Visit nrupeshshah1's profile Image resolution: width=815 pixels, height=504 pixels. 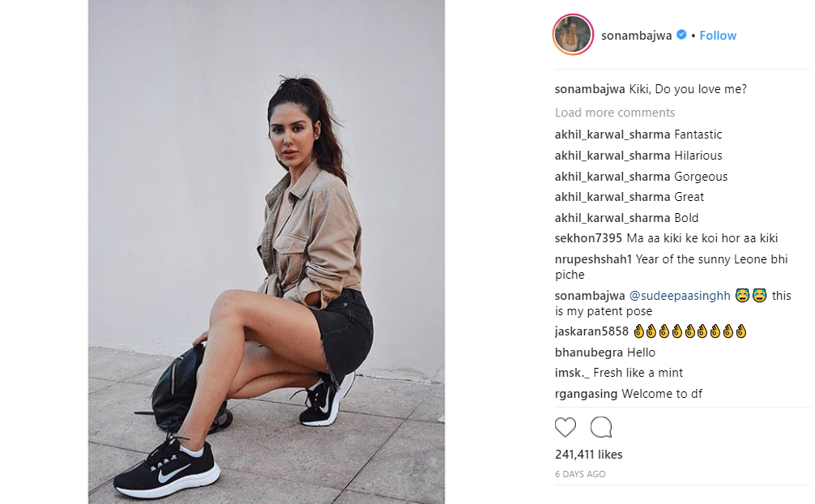[593, 259]
